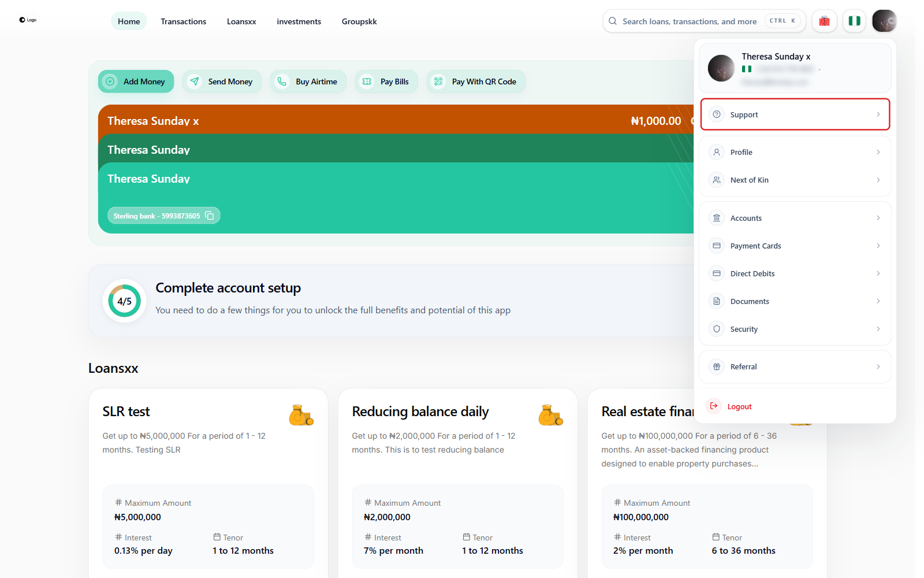
Task: Click the Logout arrow icon
Action: point(714,406)
